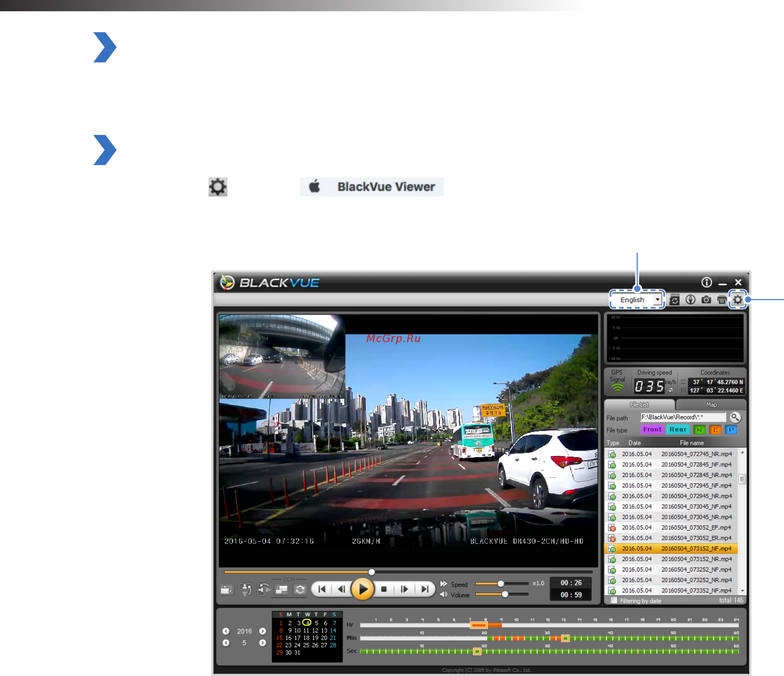Open the English language dropdown

(x=637, y=300)
